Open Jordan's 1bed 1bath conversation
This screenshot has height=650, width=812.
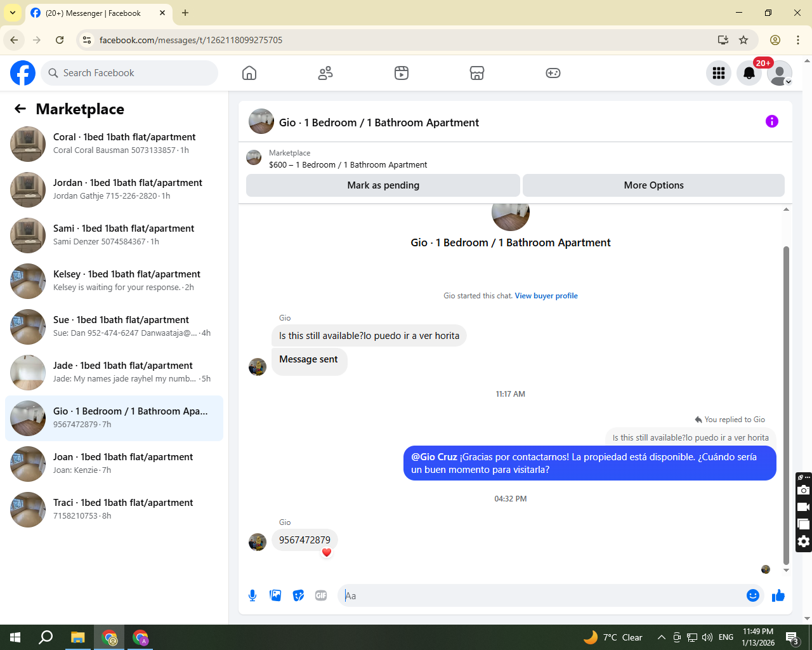114,190
